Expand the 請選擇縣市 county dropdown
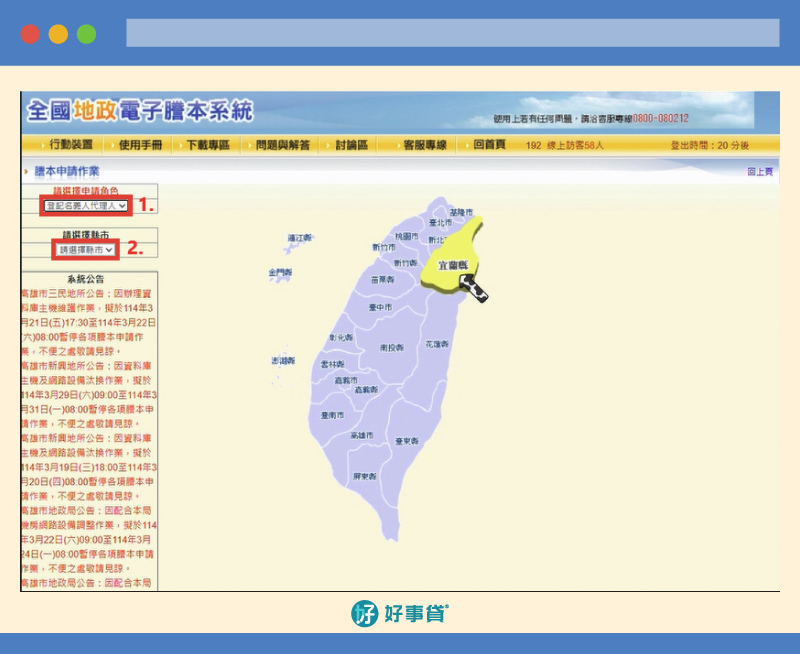This screenshot has height=654, width=800. point(87,249)
